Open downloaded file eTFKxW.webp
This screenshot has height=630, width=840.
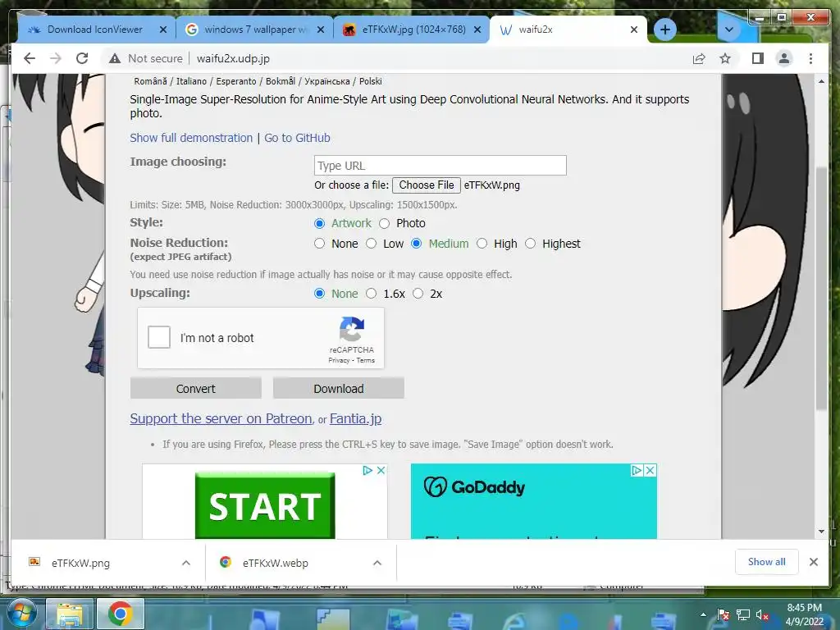275,563
